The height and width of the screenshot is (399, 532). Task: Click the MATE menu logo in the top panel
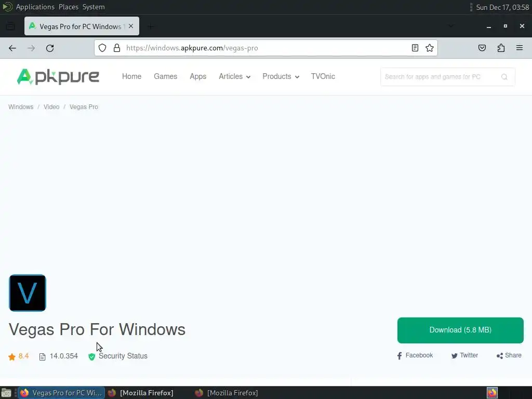pyautogui.click(x=7, y=7)
